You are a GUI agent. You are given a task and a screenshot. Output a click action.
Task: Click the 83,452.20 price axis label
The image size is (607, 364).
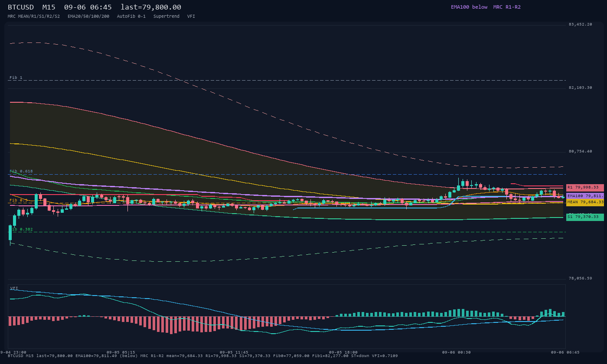[x=580, y=24]
